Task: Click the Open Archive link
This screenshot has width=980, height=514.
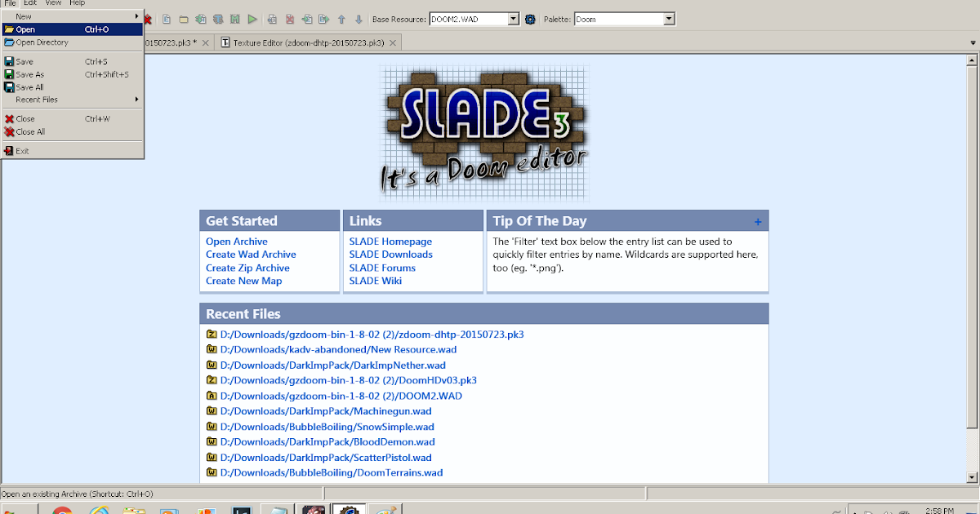Action: tap(237, 241)
